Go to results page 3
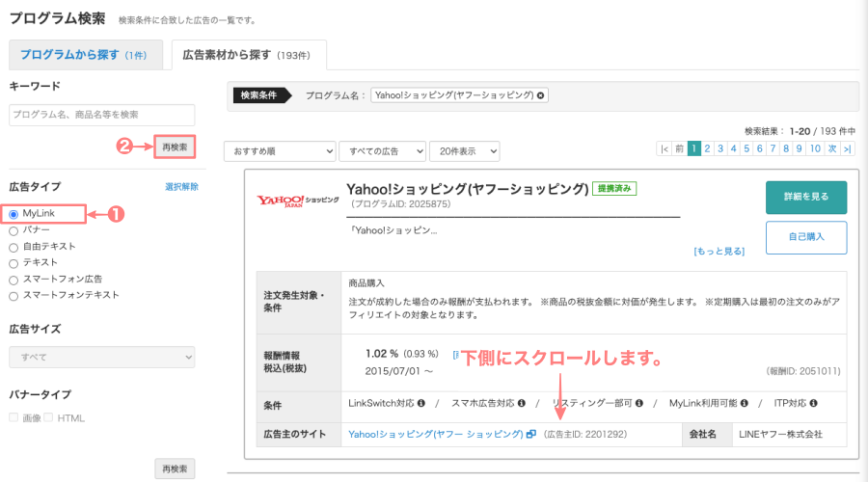Viewport: 868px width, 482px height. point(720,148)
